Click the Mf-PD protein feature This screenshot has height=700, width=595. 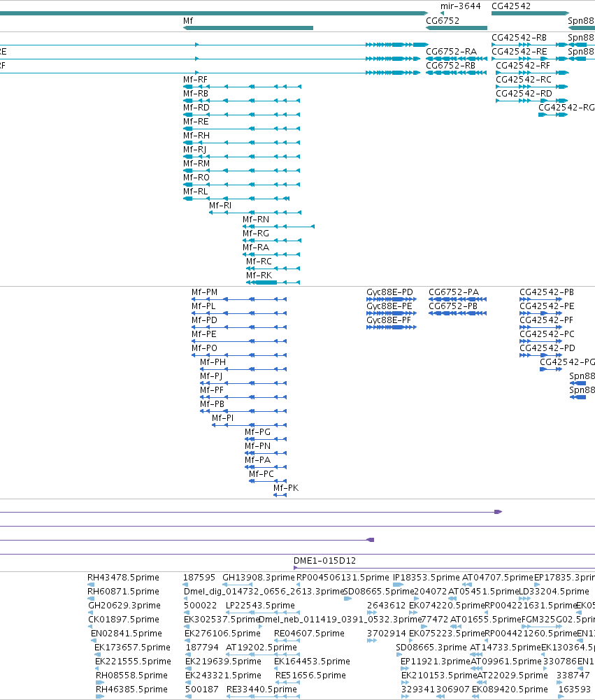click(x=239, y=327)
